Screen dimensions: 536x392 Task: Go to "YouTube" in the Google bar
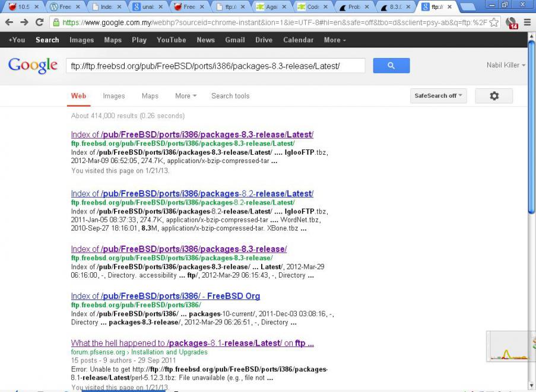point(172,40)
